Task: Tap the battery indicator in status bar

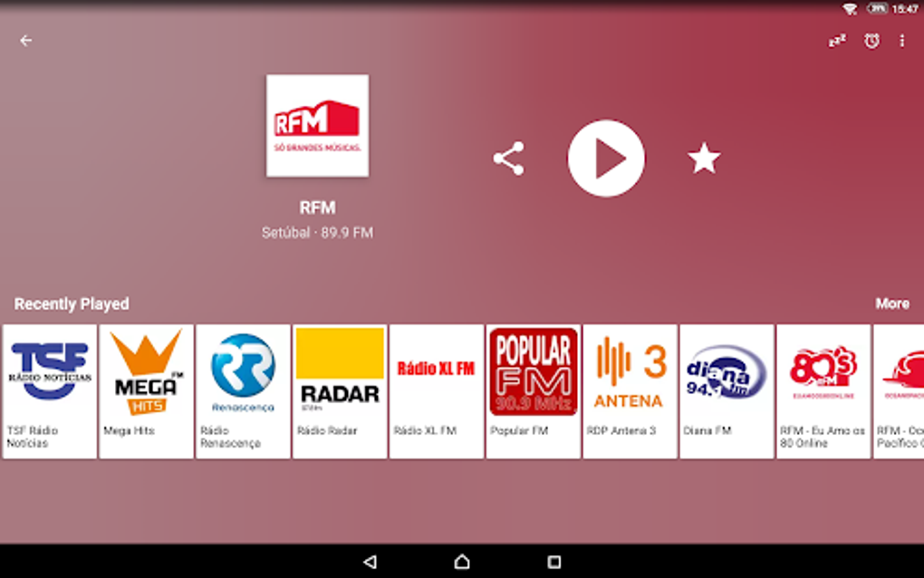Action: (877, 8)
